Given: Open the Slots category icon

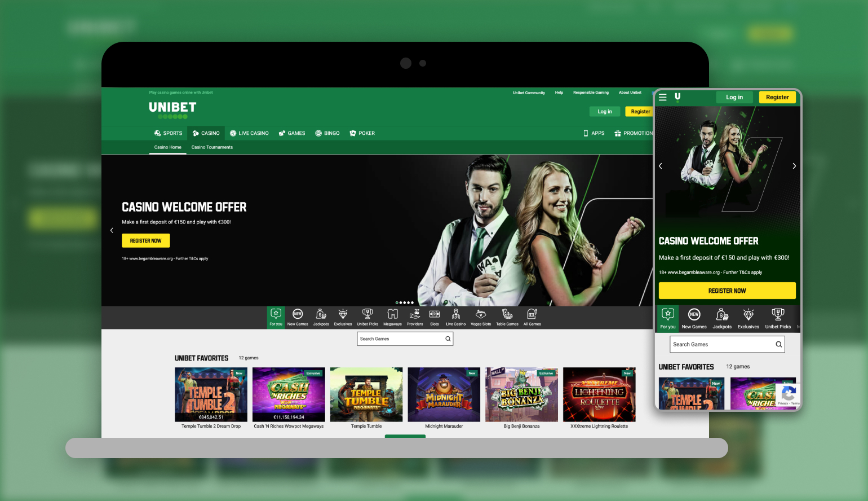Looking at the screenshot, I should coord(435,317).
